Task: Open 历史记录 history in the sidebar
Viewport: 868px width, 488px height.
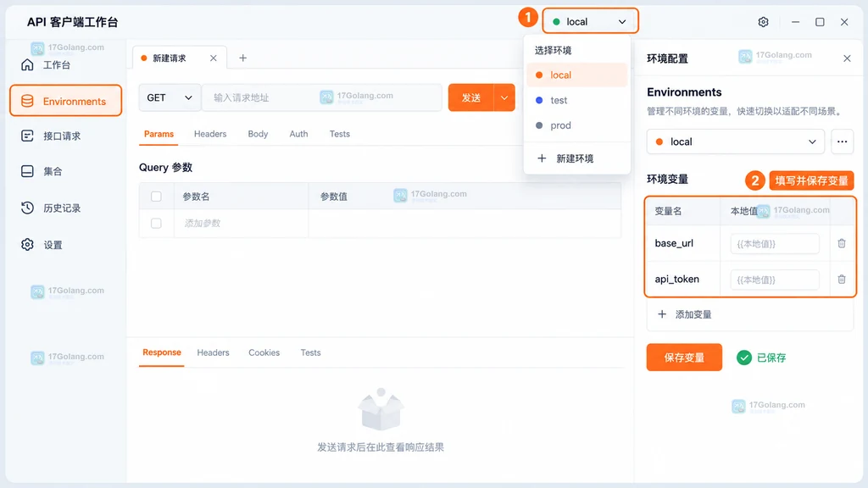Action: (51, 208)
